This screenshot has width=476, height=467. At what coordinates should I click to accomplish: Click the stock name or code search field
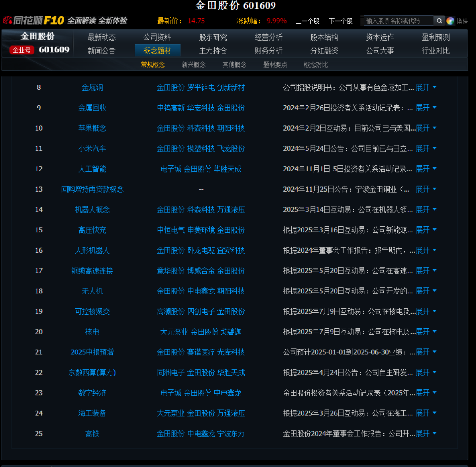point(398,21)
